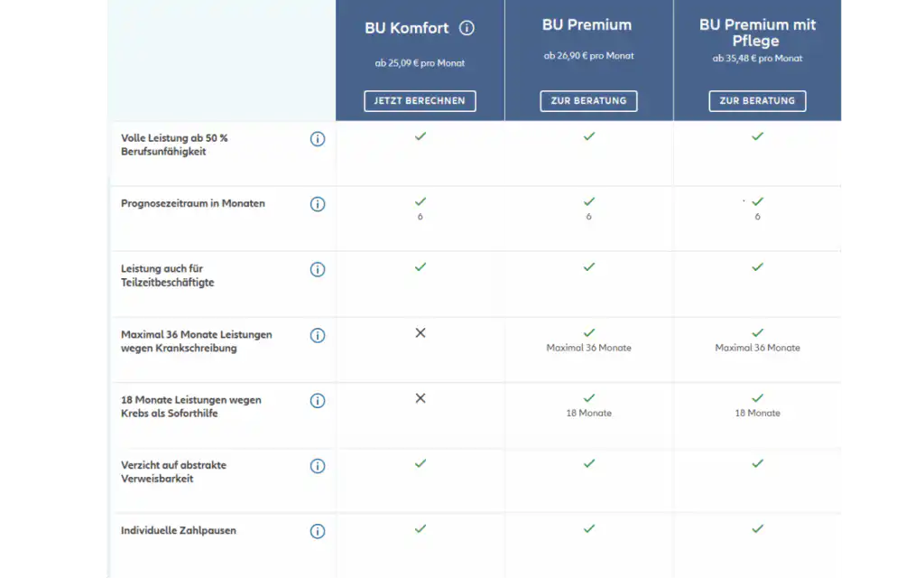Click '18 Monate' under BU Premium mit Pflege
This screenshot has width=924, height=578.
pyautogui.click(x=757, y=413)
